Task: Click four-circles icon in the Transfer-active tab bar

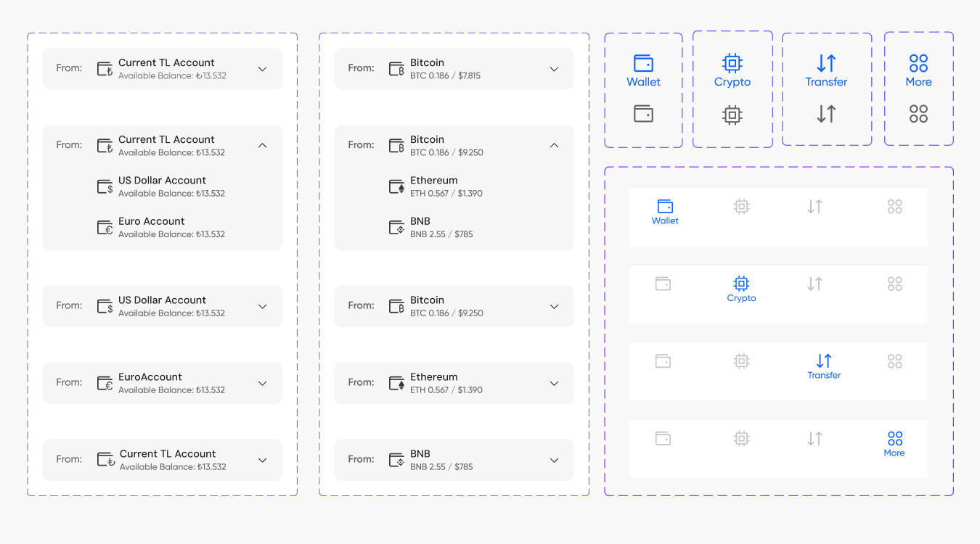Action: coord(894,361)
